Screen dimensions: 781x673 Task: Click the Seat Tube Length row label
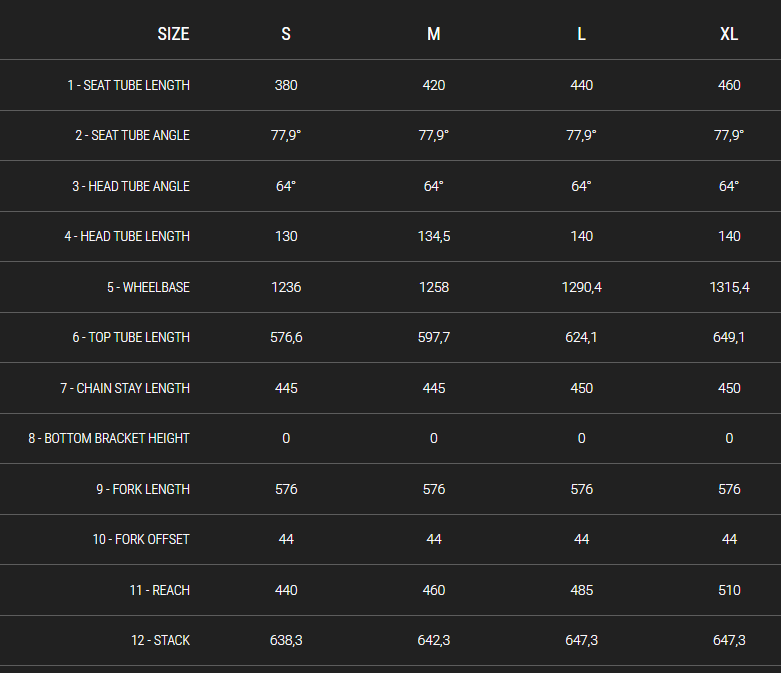point(128,85)
